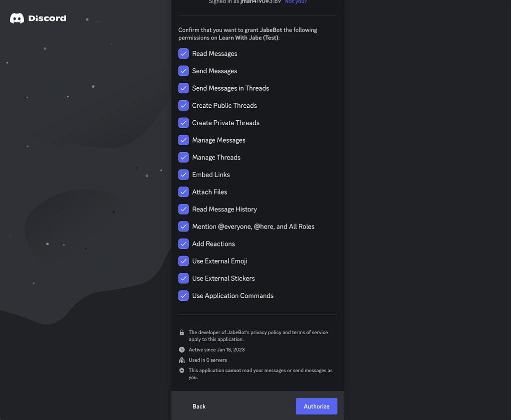511x420 pixels.
Task: Toggle Send Messages in Threads checkbox
Action: pos(184,88)
